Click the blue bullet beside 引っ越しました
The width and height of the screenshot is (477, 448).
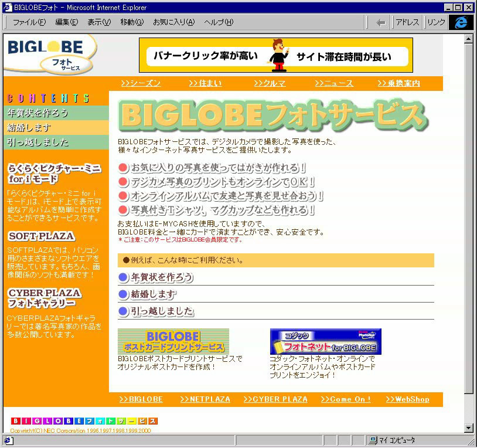pyautogui.click(x=123, y=311)
